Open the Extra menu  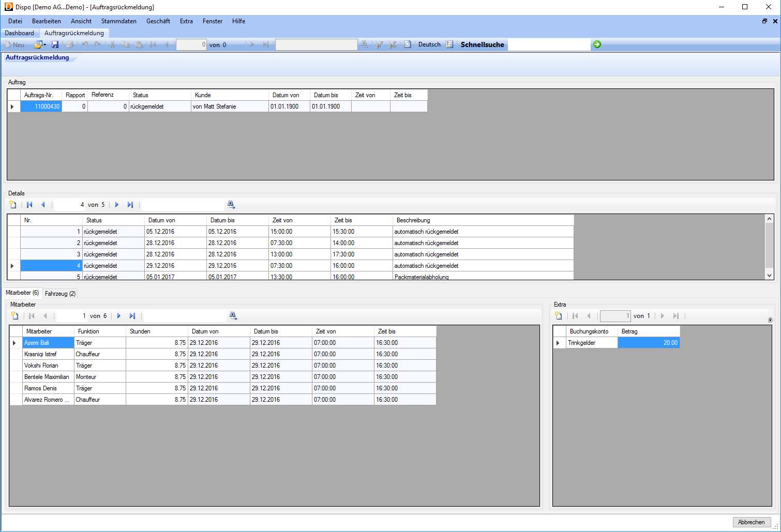click(x=186, y=21)
